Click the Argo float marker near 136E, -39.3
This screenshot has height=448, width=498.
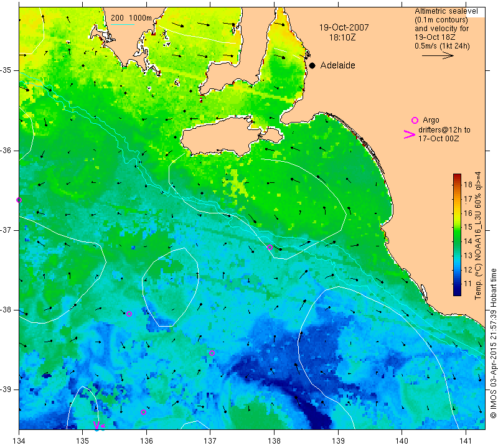point(143,413)
